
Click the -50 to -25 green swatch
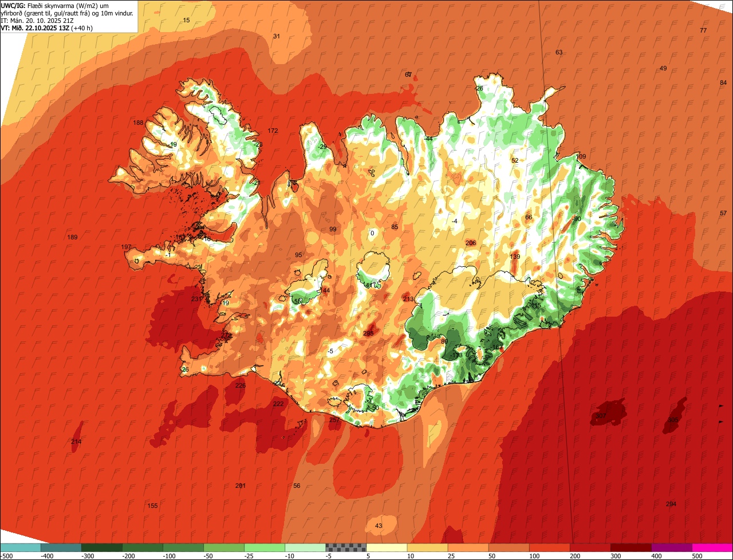tap(224, 547)
